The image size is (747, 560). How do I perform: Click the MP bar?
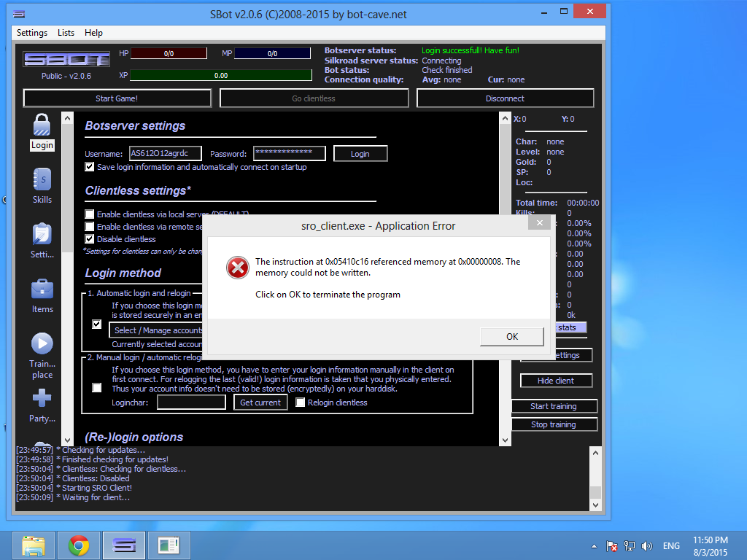point(272,53)
